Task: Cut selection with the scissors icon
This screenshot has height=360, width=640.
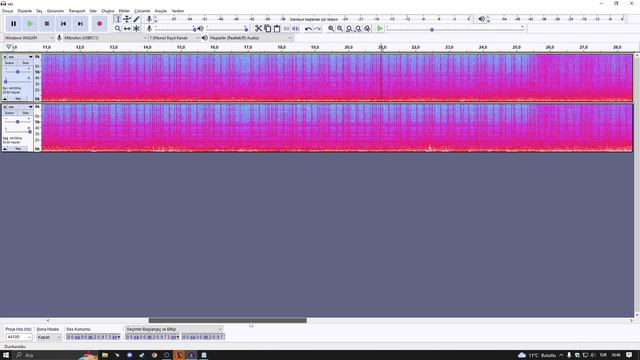Action: [258, 29]
